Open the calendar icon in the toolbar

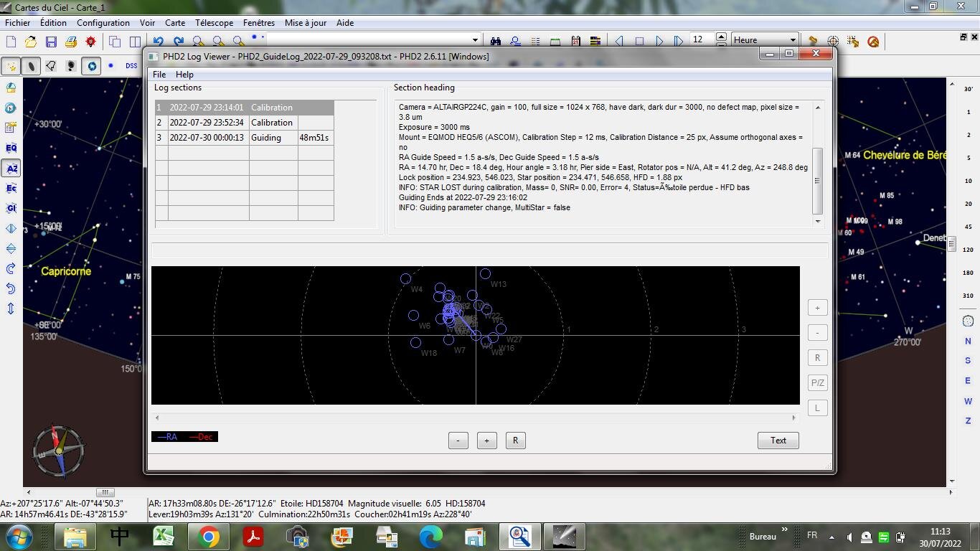click(575, 41)
